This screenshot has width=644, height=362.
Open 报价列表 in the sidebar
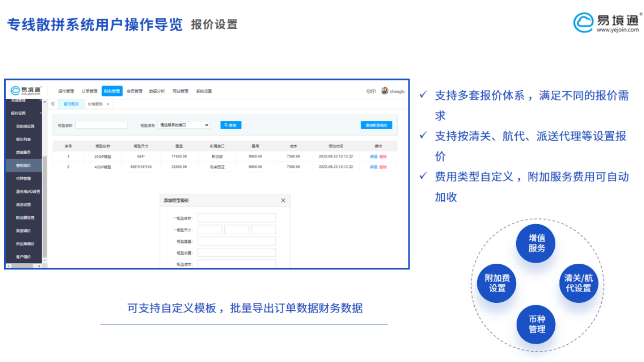coord(23,139)
